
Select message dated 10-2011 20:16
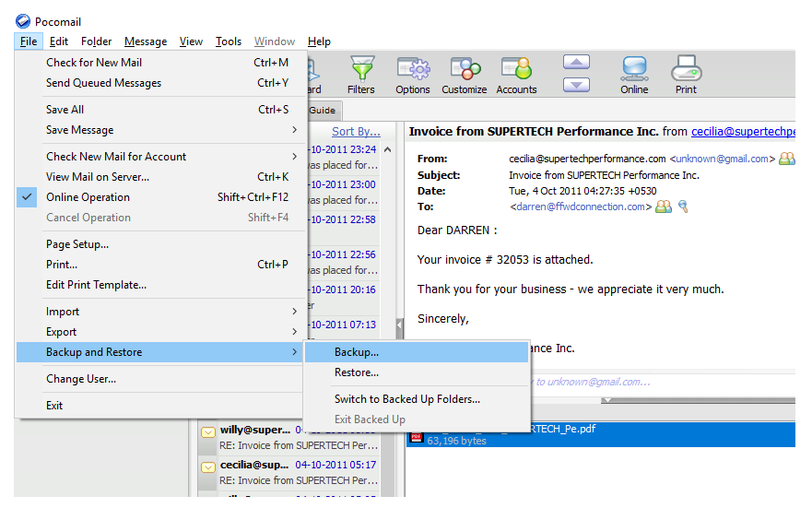(x=344, y=298)
